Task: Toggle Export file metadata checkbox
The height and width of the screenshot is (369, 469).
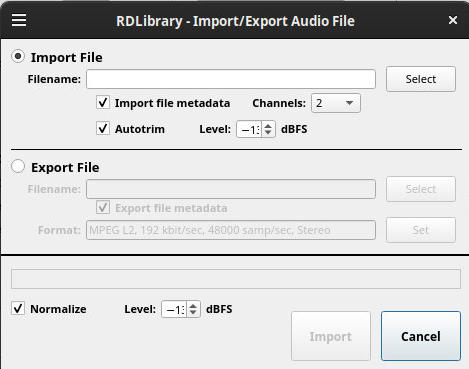Action: pos(103,207)
